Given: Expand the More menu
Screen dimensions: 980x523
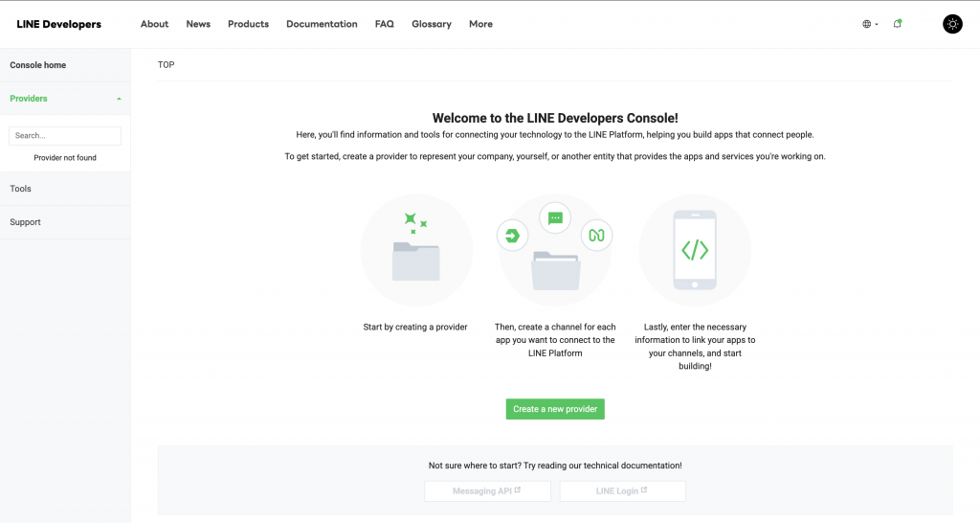Looking at the screenshot, I should click(480, 24).
